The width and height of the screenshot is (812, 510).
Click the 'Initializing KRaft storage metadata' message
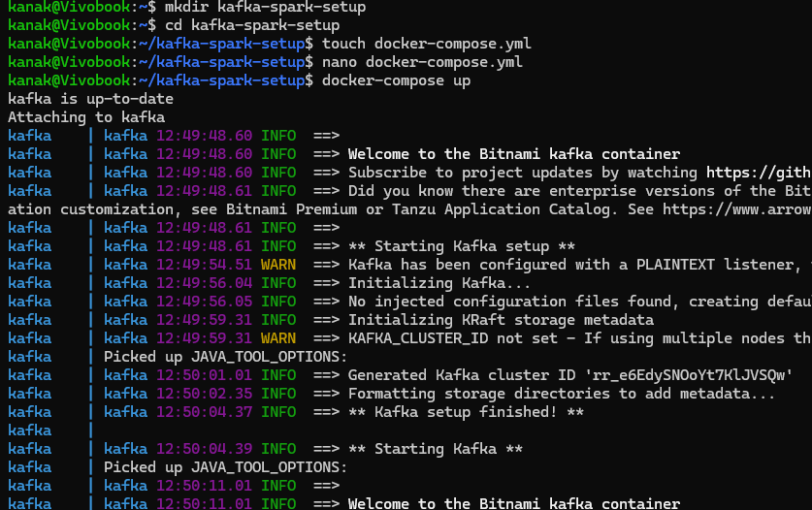[x=501, y=320]
